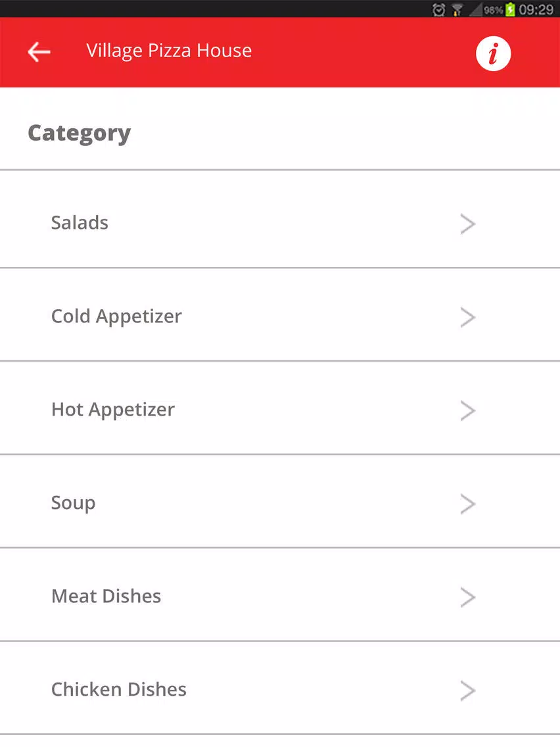560x747 pixels.
Task: Open the Chicken Dishes menu entry
Action: coord(280,688)
